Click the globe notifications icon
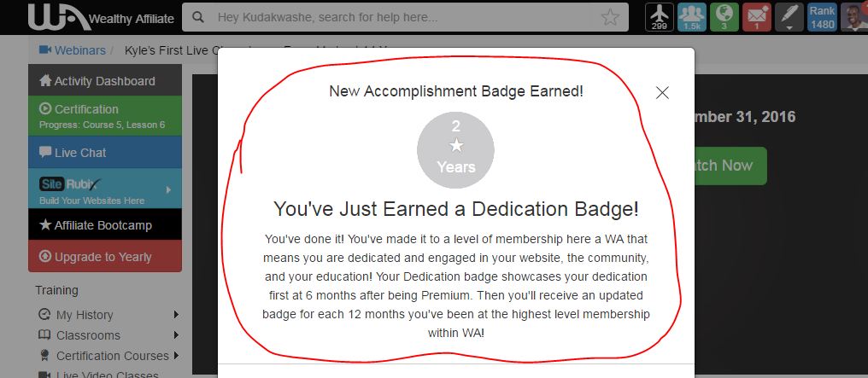The height and width of the screenshot is (378, 868). pyautogui.click(x=724, y=17)
